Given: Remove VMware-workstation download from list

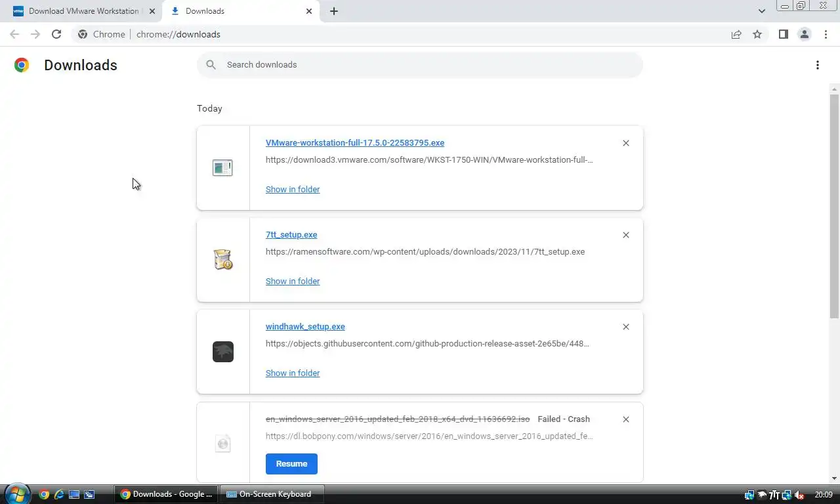Looking at the screenshot, I should click(x=626, y=143).
